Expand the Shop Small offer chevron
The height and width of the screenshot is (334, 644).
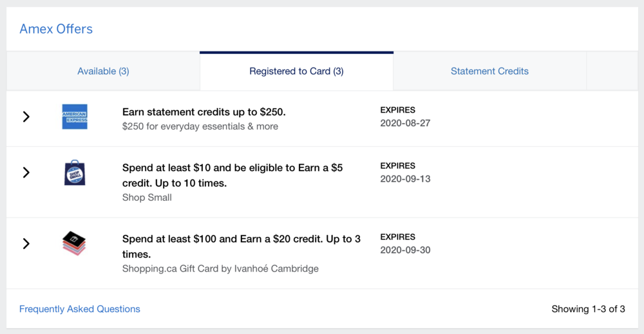coord(26,172)
